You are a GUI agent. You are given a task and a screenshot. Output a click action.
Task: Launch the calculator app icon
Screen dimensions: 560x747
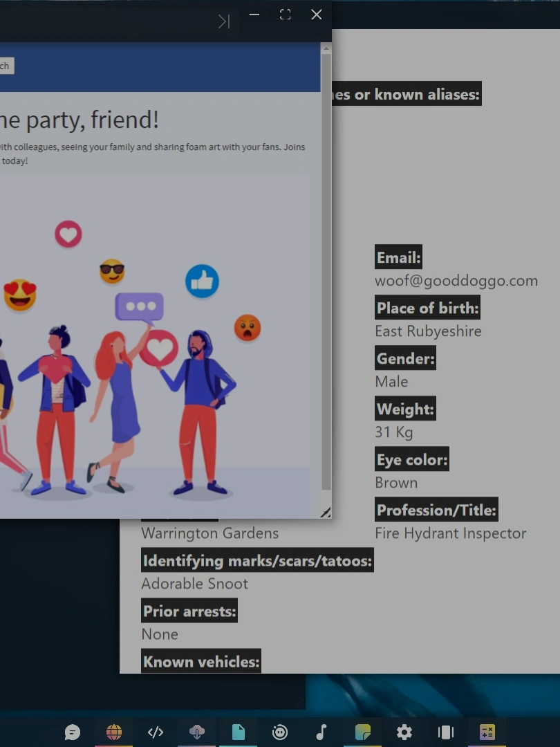click(x=487, y=732)
